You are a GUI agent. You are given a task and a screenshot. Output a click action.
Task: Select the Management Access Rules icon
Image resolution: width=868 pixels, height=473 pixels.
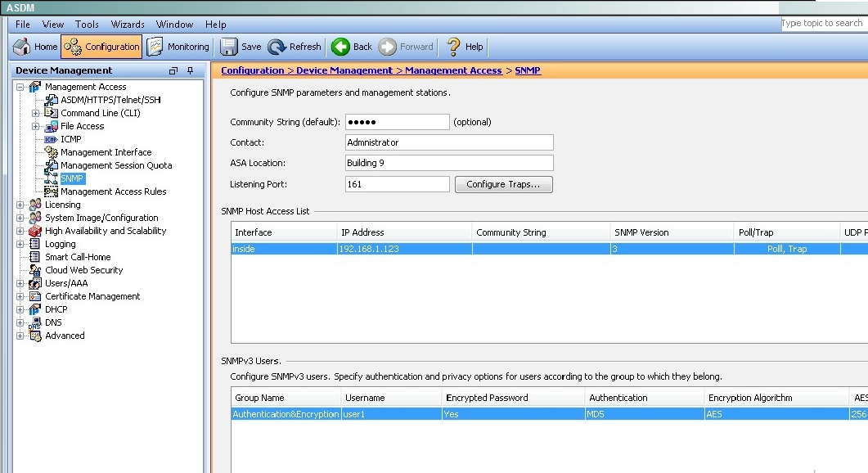pyautogui.click(x=51, y=191)
